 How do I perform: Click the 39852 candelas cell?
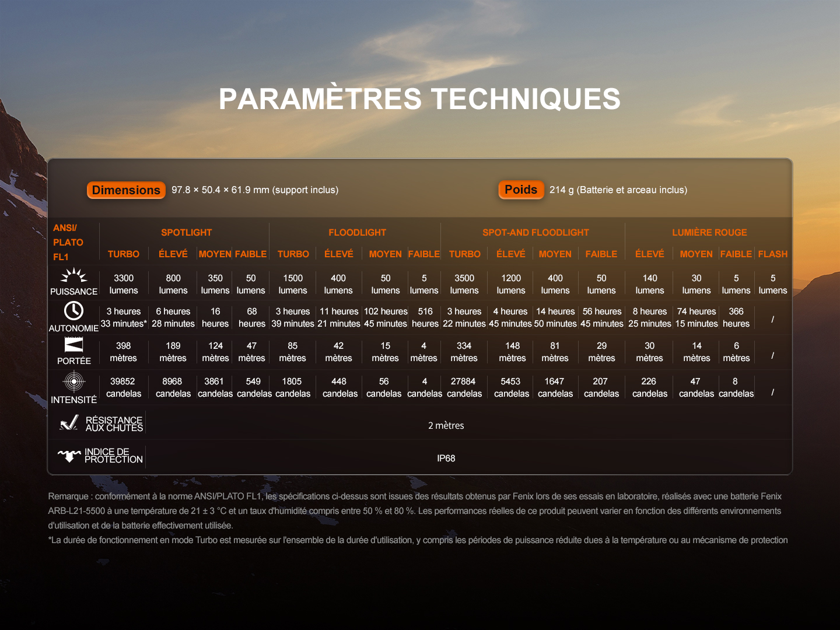click(x=124, y=387)
